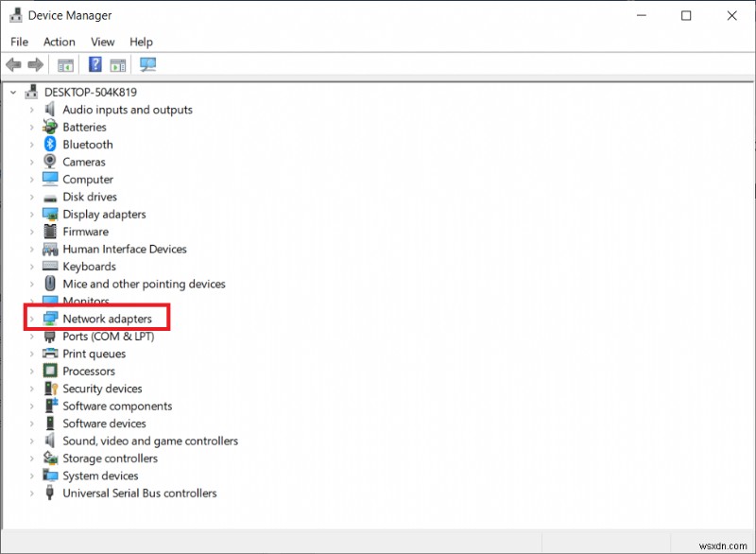Expand the Universal Serial Bus controllers node
Image resolution: width=756 pixels, height=554 pixels.
(x=31, y=493)
